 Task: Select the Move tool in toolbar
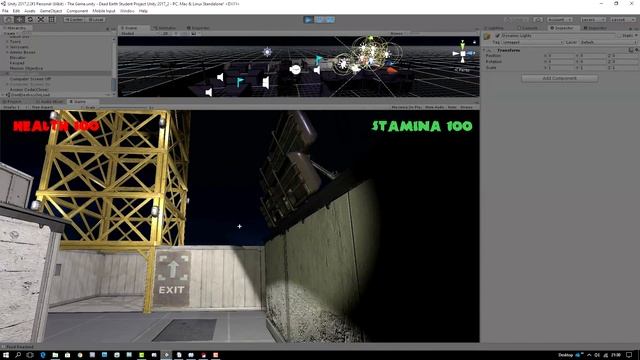point(19,20)
